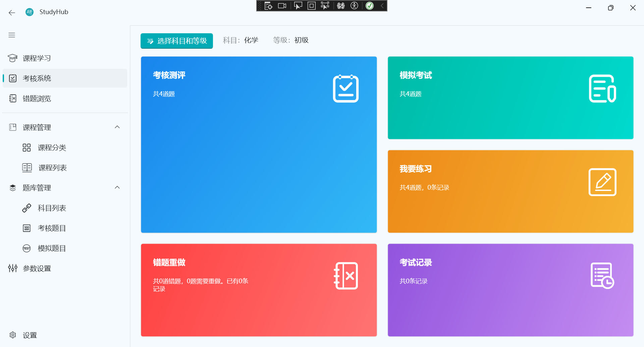
Task: Click the back arrow beside StudyHub
Action: click(12, 13)
